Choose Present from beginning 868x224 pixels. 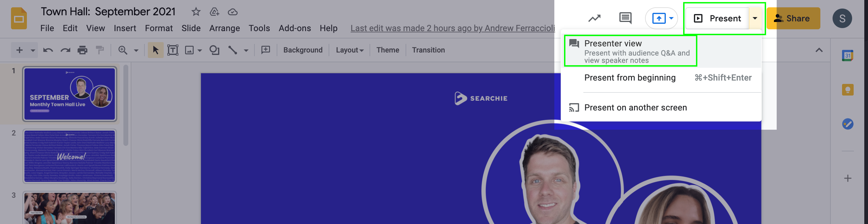[661, 78]
